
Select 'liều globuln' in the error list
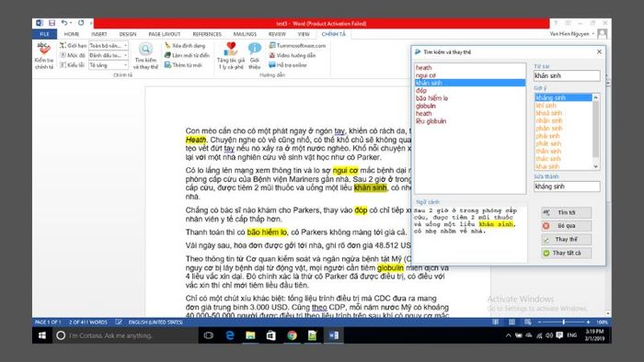coord(470,121)
